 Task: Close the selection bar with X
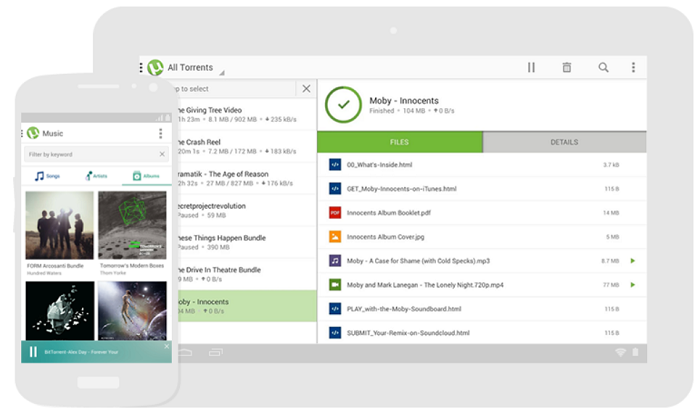(x=306, y=88)
